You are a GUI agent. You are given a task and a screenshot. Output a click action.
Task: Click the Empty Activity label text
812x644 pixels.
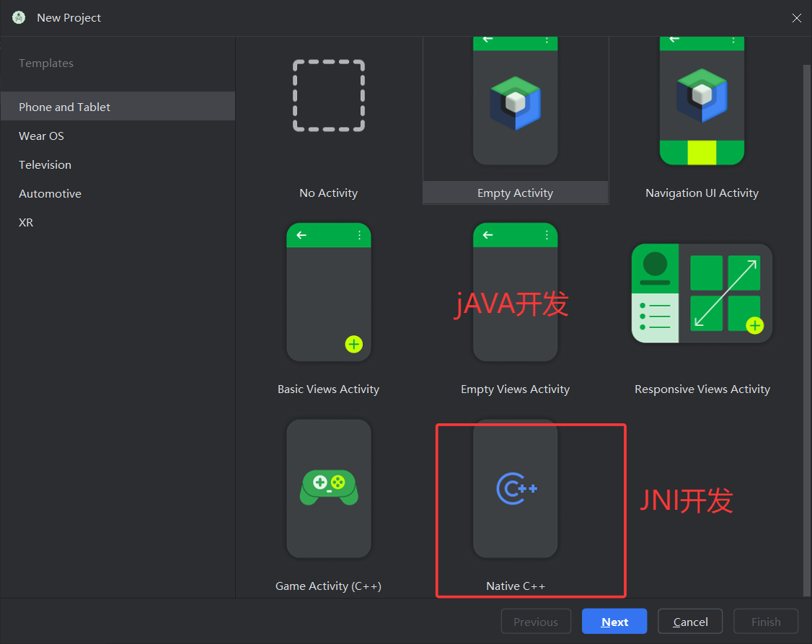pos(515,193)
